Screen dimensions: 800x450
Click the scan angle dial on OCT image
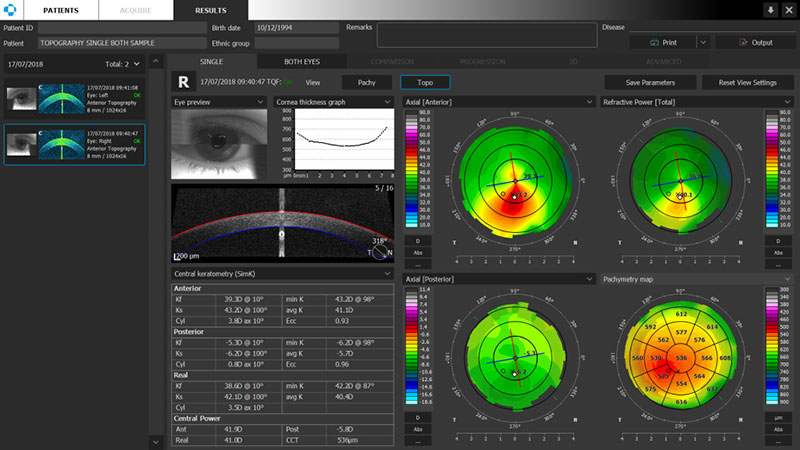click(380, 252)
